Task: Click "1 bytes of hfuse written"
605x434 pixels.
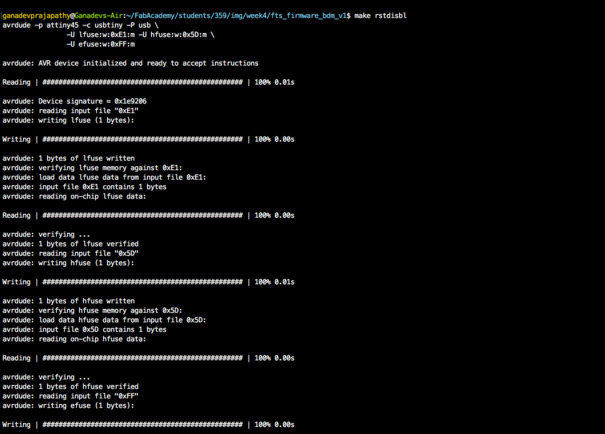Action: tap(86, 301)
